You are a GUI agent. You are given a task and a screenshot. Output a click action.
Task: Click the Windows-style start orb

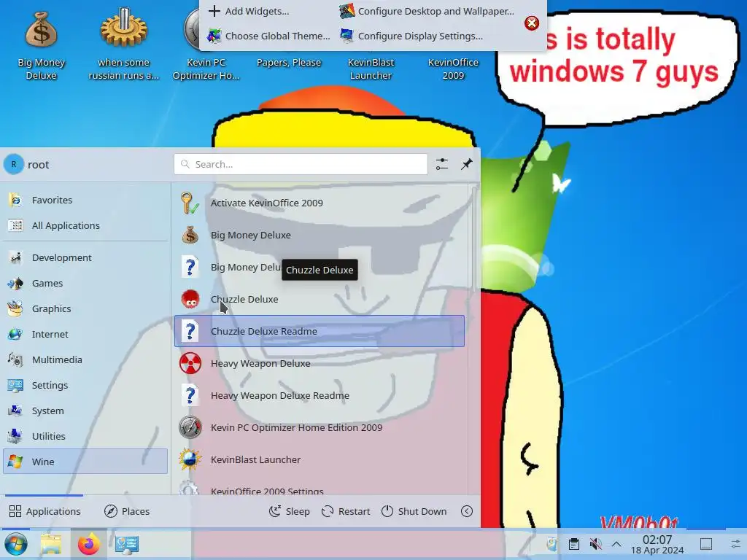pyautogui.click(x=16, y=544)
